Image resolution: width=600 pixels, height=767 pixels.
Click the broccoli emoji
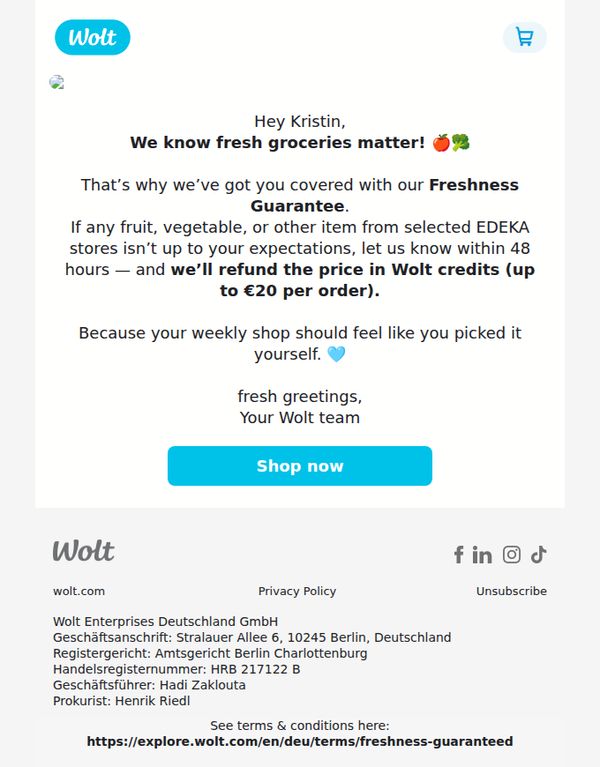[x=460, y=143]
